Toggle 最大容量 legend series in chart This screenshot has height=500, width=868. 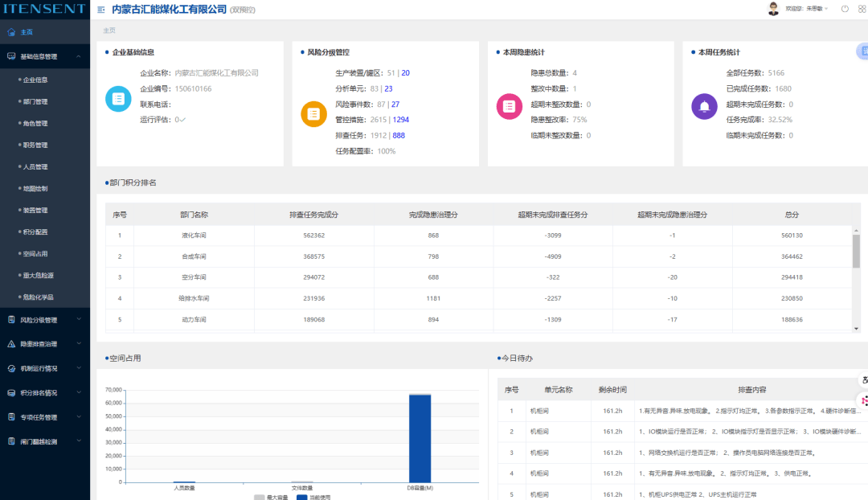(x=271, y=497)
